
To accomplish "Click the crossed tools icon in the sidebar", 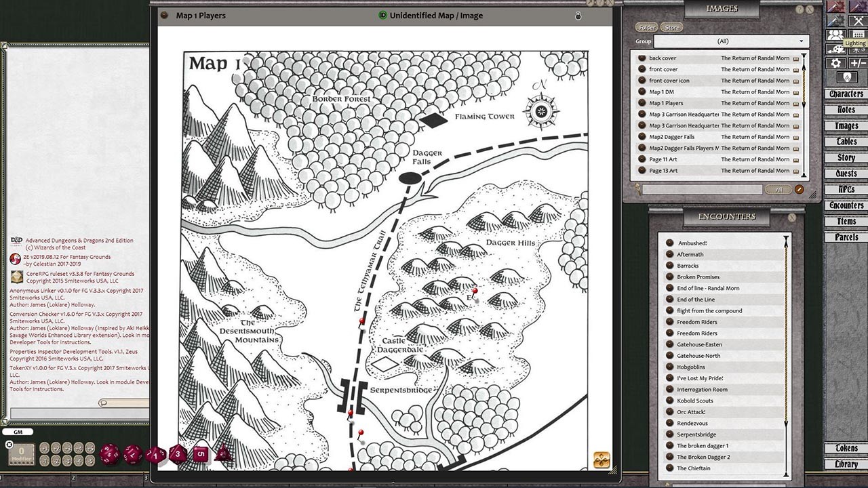I will 859,21.
